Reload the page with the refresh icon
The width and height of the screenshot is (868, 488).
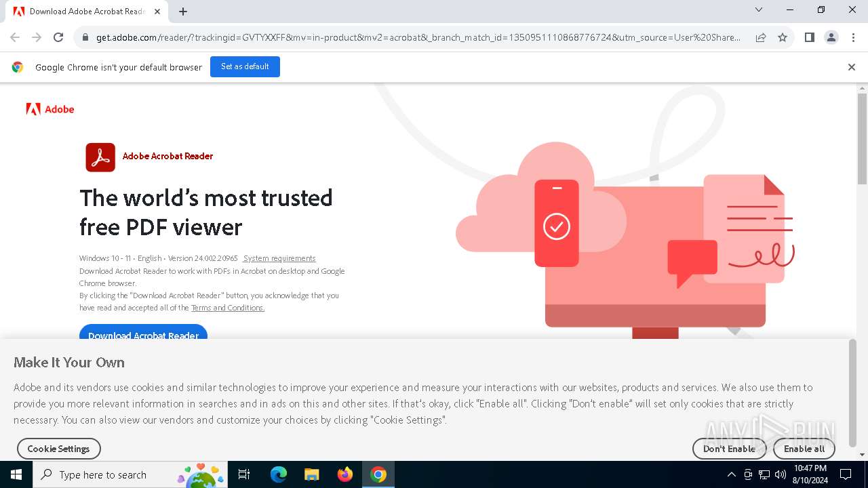coord(58,37)
